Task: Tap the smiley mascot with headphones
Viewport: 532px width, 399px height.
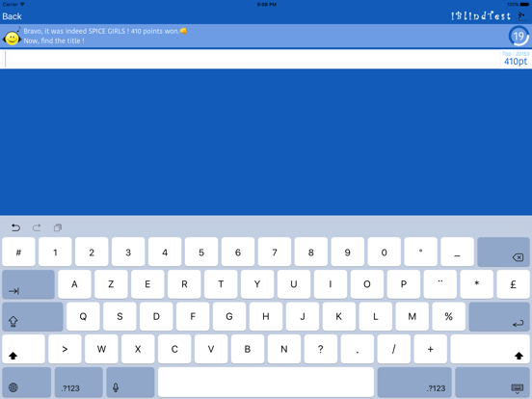Action: pos(12,37)
